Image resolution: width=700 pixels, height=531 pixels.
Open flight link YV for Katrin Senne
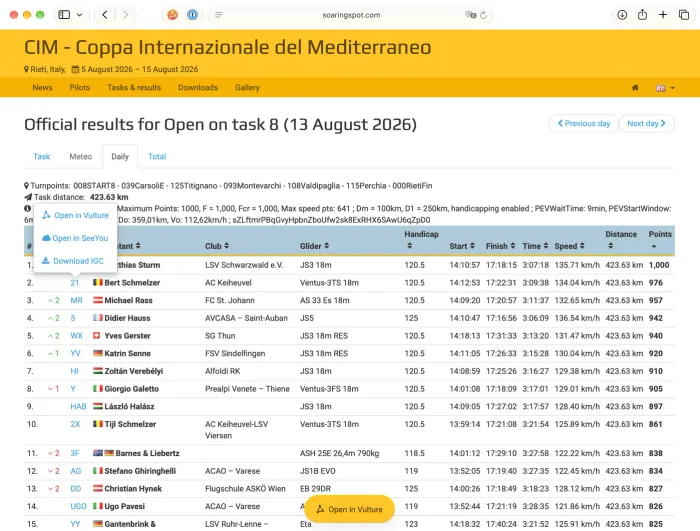(x=75, y=353)
